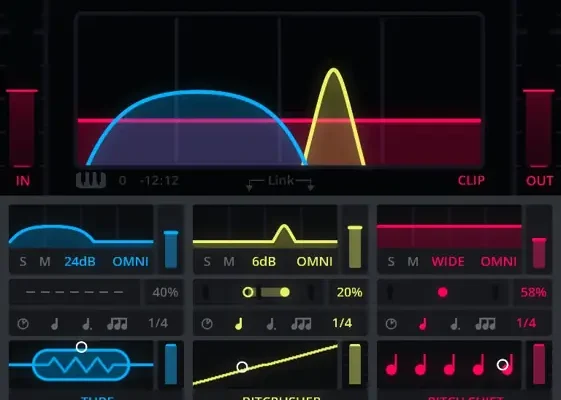Viewport: 561px width, 400px height.
Task: Select quarter note icon in pink band
Action: [423, 324]
